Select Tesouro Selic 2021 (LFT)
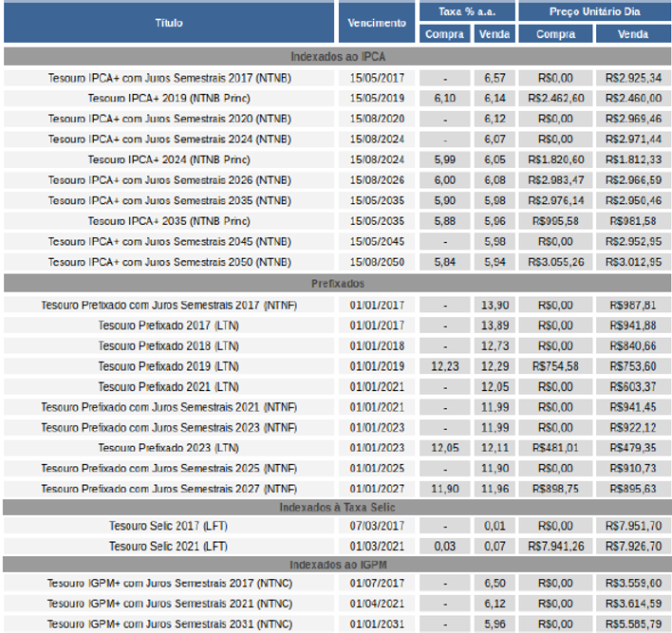The width and height of the screenshot is (672, 633). click(x=168, y=547)
